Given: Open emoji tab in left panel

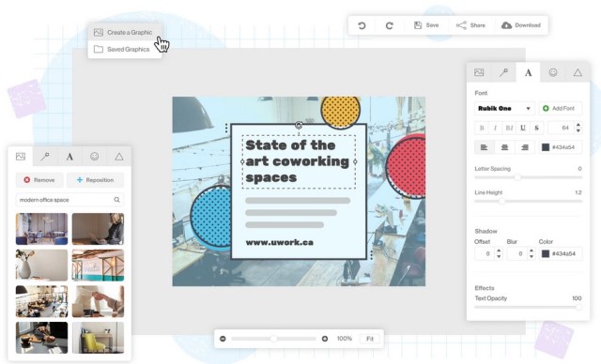Looking at the screenshot, I should click(94, 156).
